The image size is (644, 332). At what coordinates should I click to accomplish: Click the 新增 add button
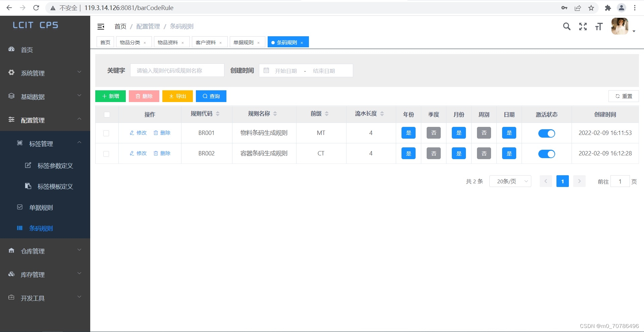[x=110, y=96]
